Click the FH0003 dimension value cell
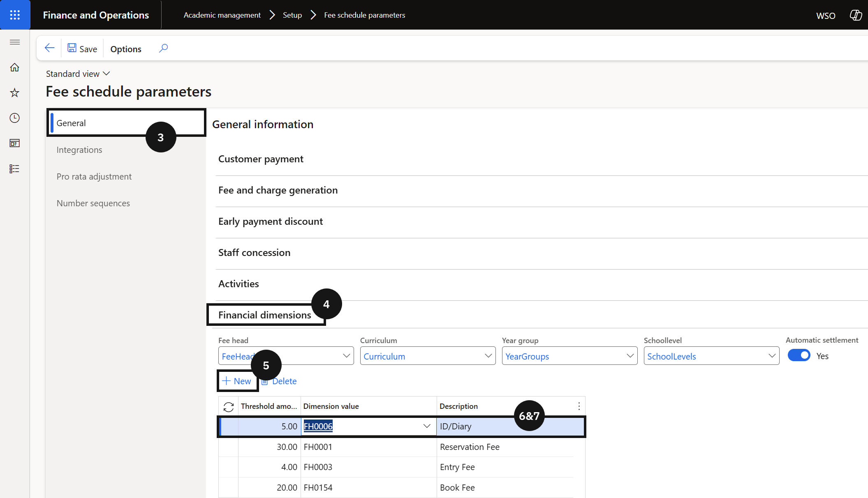Viewport: 868px width, 498px height. pos(368,467)
